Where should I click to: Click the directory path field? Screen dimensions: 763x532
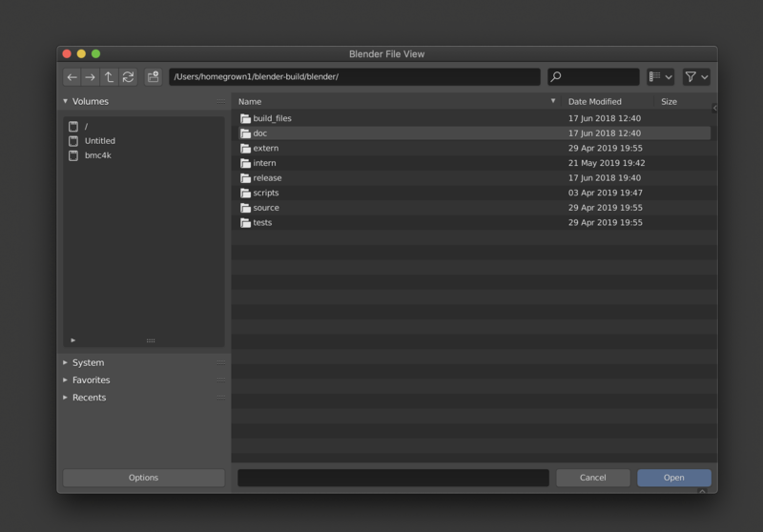[x=354, y=77]
